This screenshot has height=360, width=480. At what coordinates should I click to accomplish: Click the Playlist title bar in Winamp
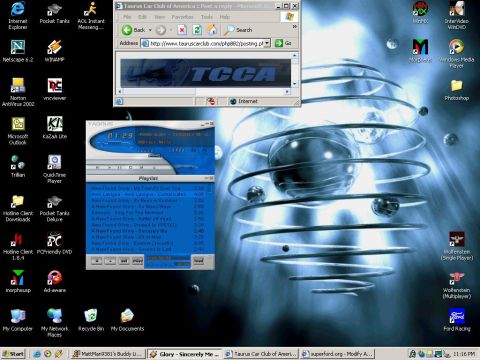149,178
